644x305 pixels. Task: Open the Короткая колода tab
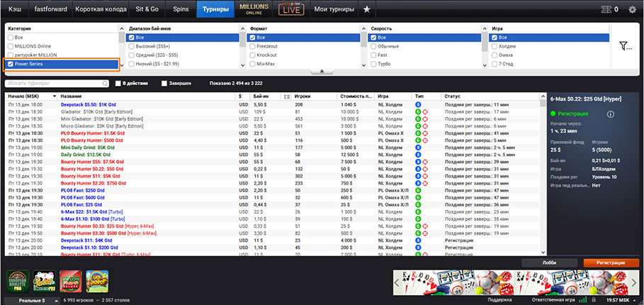point(101,9)
